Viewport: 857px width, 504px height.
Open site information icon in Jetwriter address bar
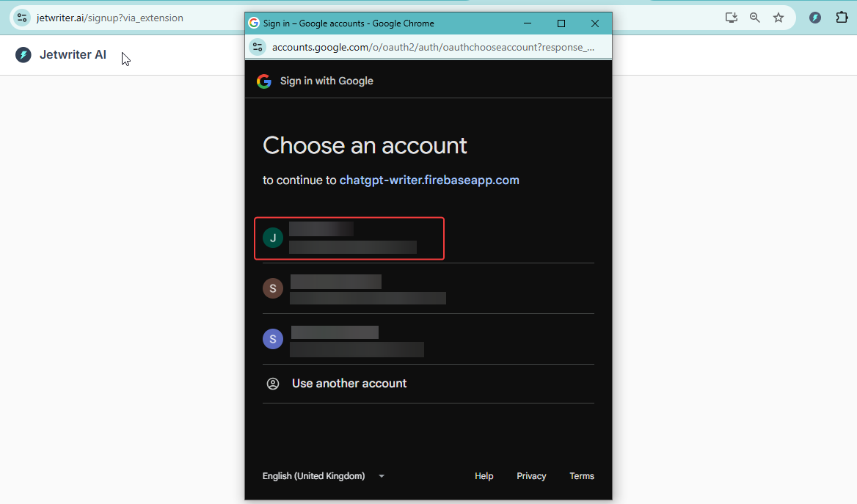tap(22, 18)
